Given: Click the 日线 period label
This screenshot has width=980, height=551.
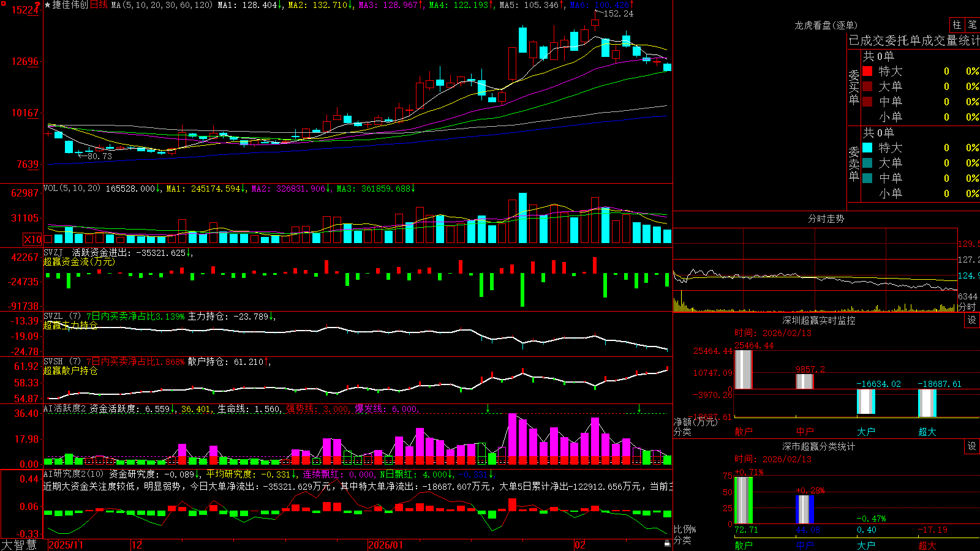Looking at the screenshot, I should [99, 5].
